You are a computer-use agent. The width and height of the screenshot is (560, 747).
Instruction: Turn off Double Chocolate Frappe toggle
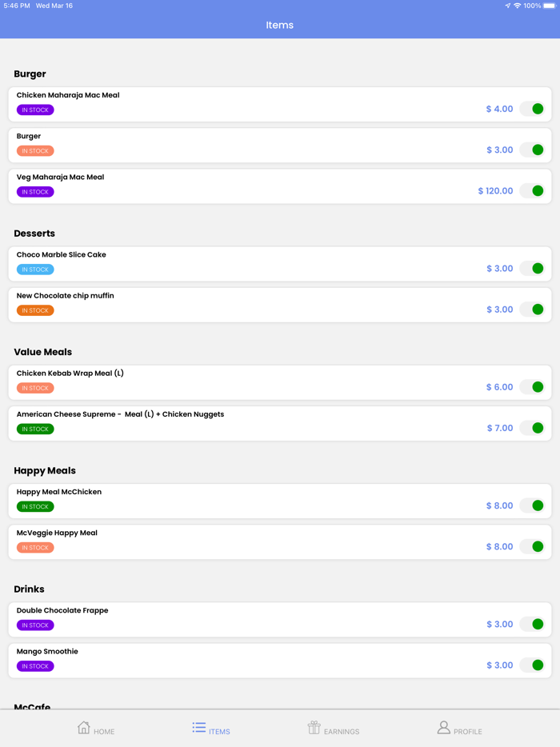tap(532, 624)
